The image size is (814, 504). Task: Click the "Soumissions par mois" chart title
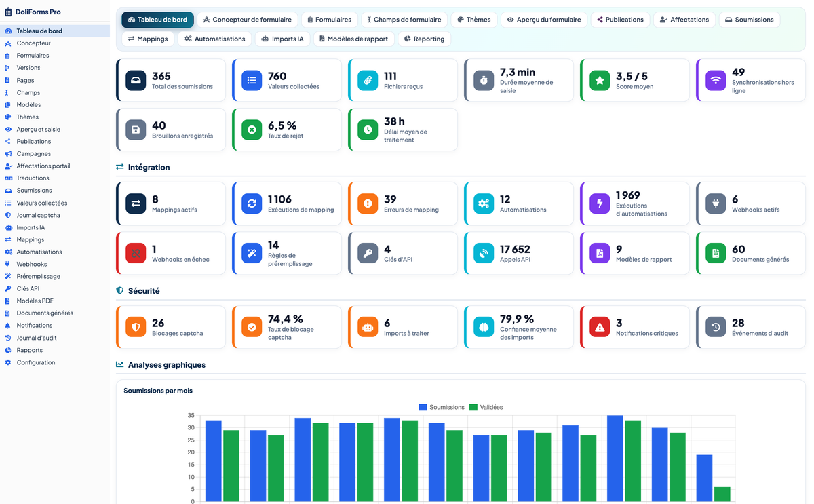(x=158, y=391)
